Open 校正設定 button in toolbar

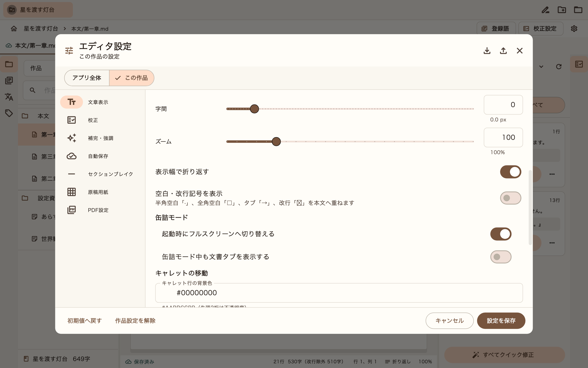coord(541,28)
